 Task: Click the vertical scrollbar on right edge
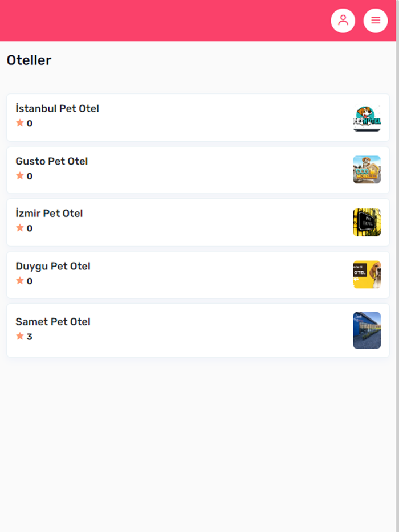tap(397, 228)
